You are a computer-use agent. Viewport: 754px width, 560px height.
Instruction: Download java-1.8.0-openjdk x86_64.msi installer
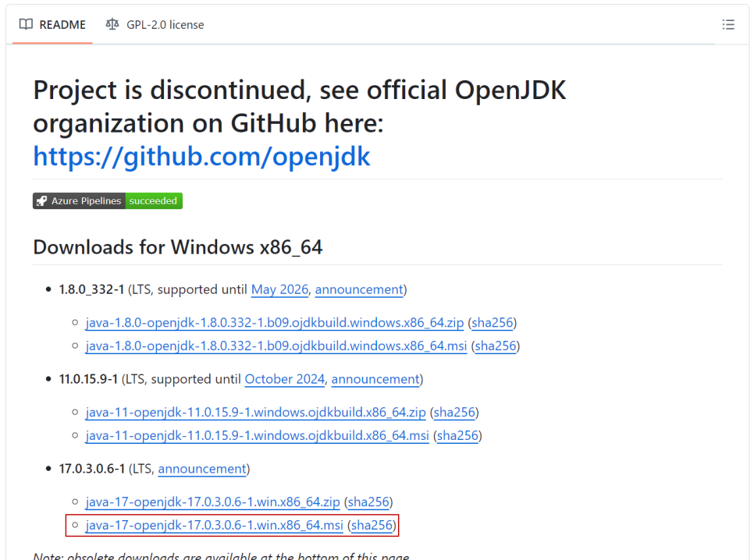click(276, 346)
